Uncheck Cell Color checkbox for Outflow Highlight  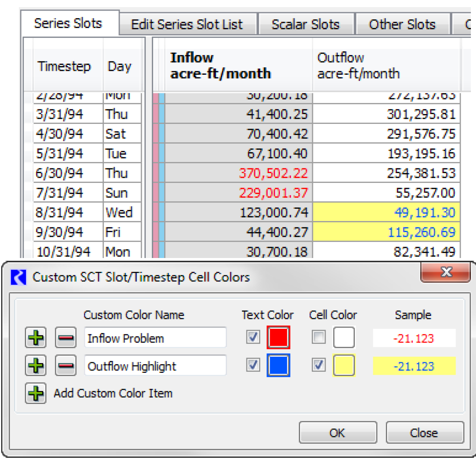319,365
